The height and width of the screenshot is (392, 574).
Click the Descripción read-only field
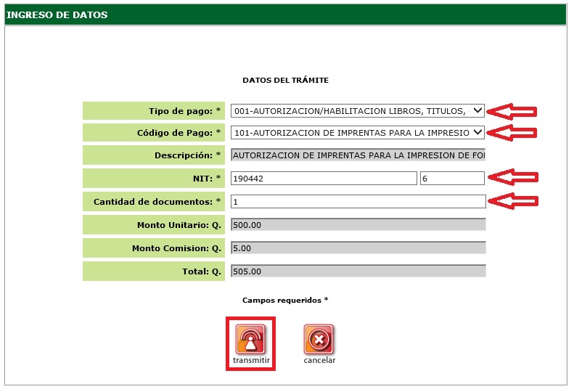(x=357, y=155)
